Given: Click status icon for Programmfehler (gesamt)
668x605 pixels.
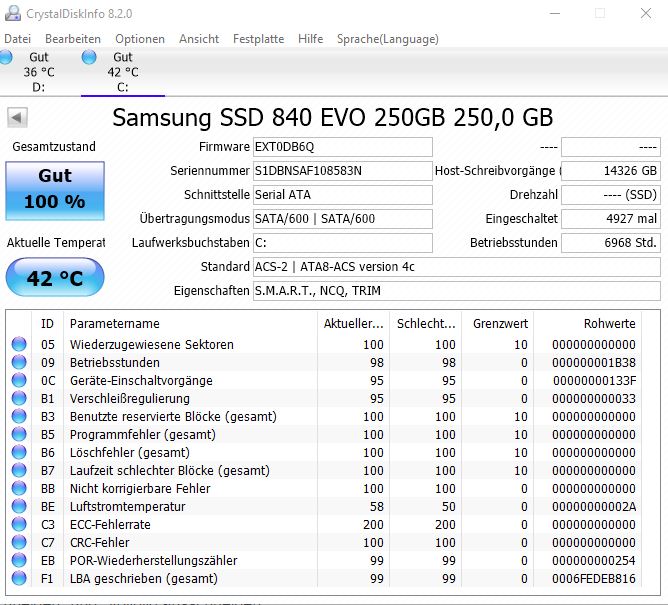Looking at the screenshot, I should pos(19,434).
